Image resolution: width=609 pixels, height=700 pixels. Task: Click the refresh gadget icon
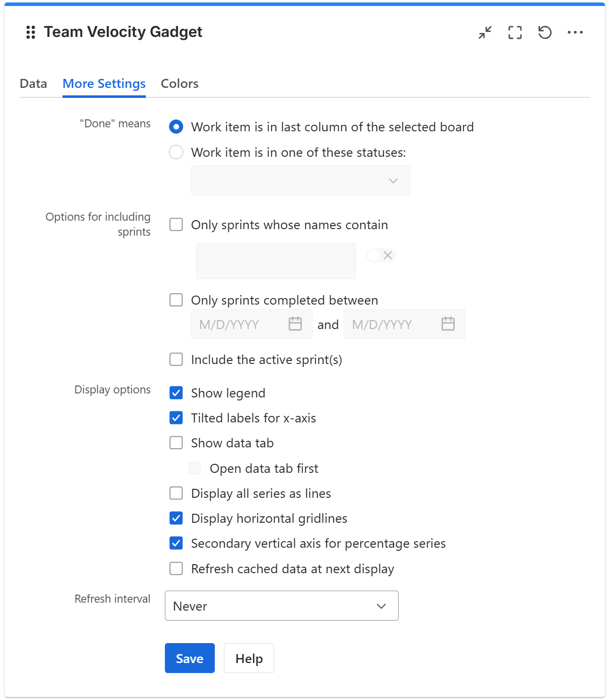(x=545, y=32)
